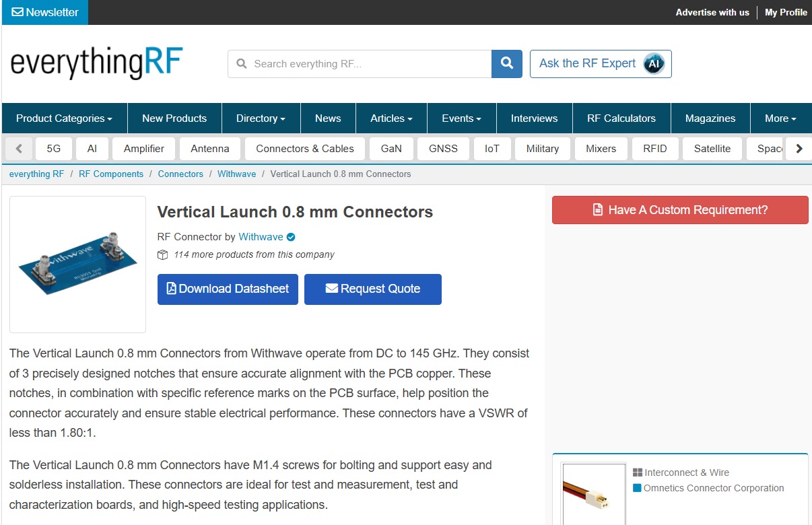Click the blue magnifier search button
812x525 pixels.
507,64
